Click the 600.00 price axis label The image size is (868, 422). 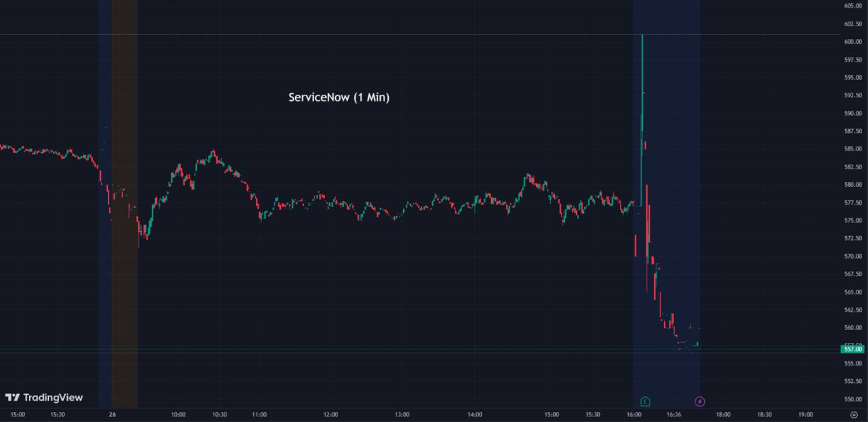[x=853, y=42]
